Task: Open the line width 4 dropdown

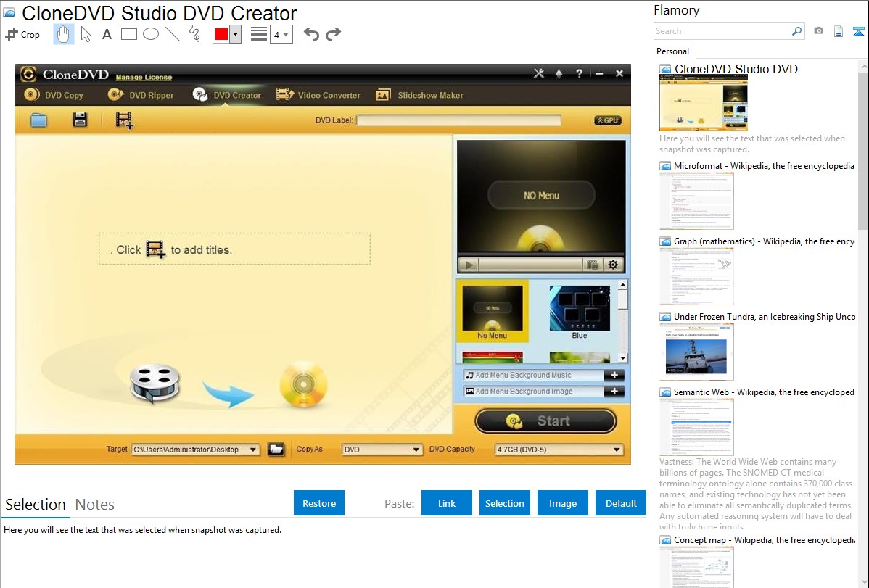Action: (x=281, y=35)
